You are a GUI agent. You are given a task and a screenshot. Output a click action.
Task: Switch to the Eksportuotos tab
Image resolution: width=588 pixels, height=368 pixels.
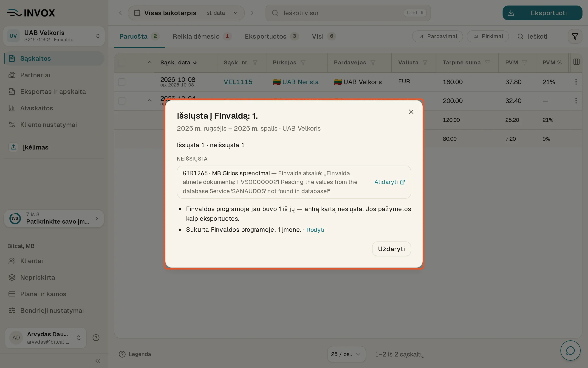pos(272,37)
